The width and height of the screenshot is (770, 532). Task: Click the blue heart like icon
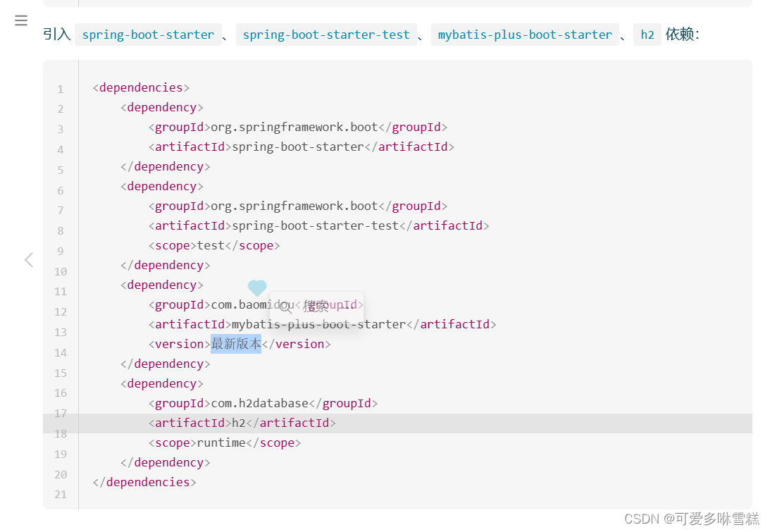click(256, 287)
